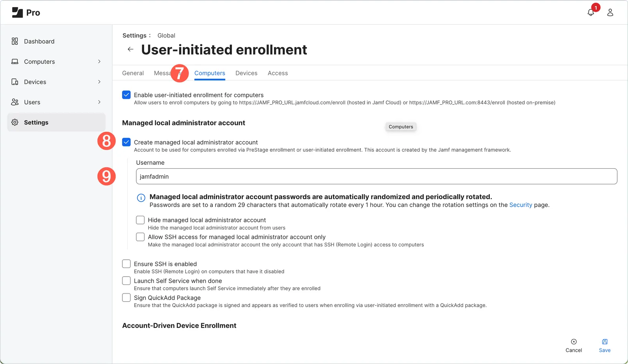Open the user account menu
Image resolution: width=628 pixels, height=364 pixels.
coord(610,12)
